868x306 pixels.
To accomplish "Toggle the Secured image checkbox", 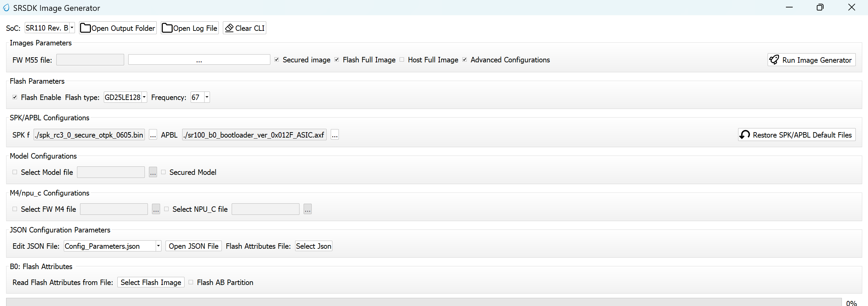I will coord(277,60).
